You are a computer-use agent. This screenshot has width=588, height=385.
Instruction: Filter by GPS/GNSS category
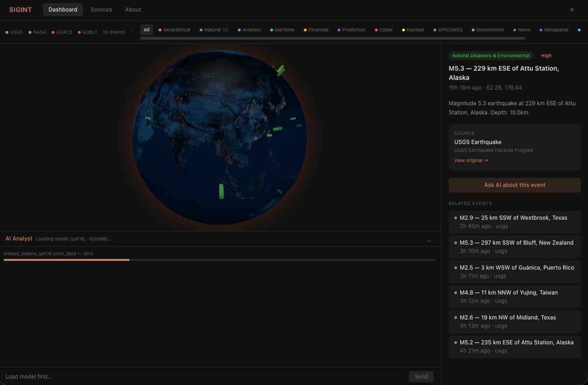(448, 30)
